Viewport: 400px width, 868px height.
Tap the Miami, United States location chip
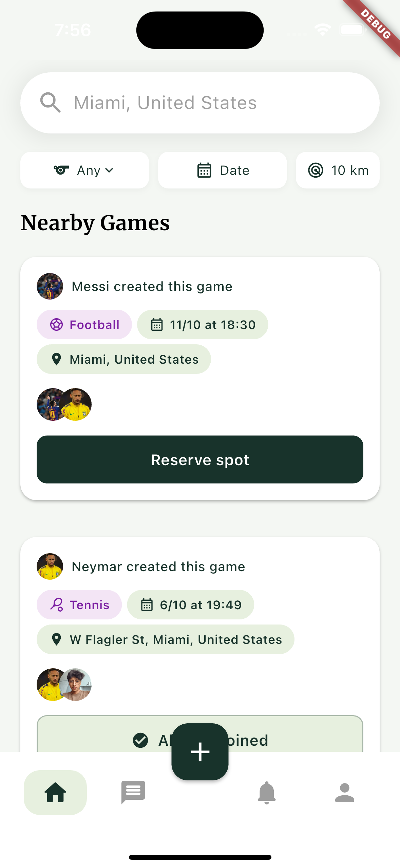123,359
